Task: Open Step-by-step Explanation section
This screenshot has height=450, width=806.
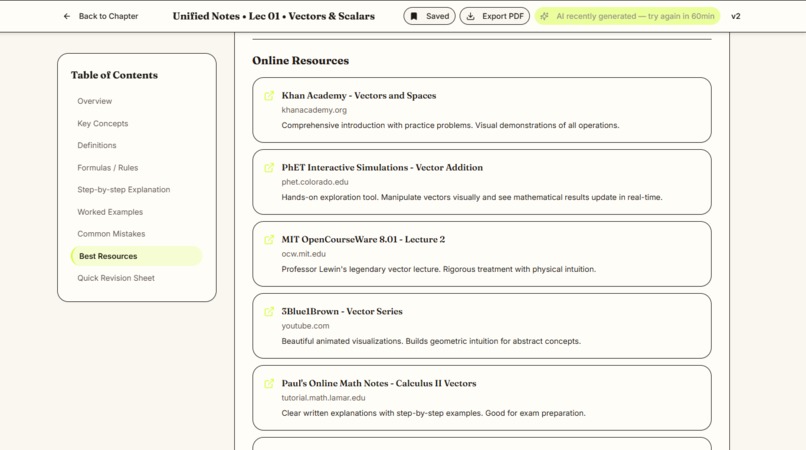Action: [123, 190]
